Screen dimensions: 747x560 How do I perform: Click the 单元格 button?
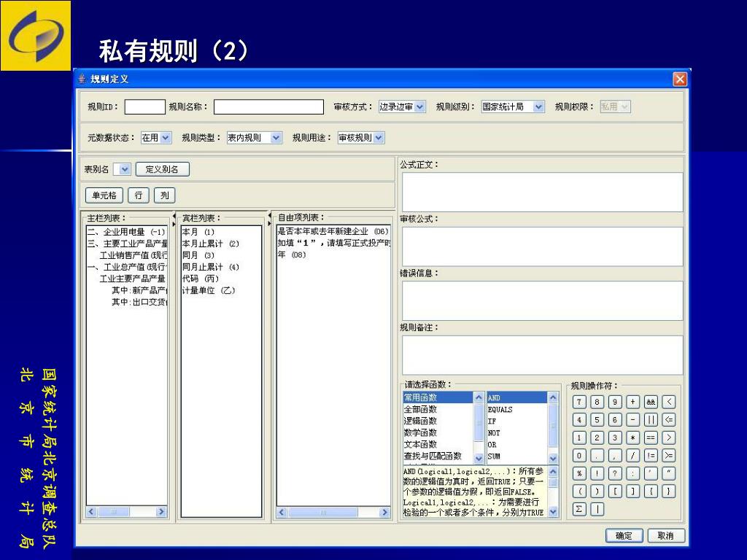point(104,195)
